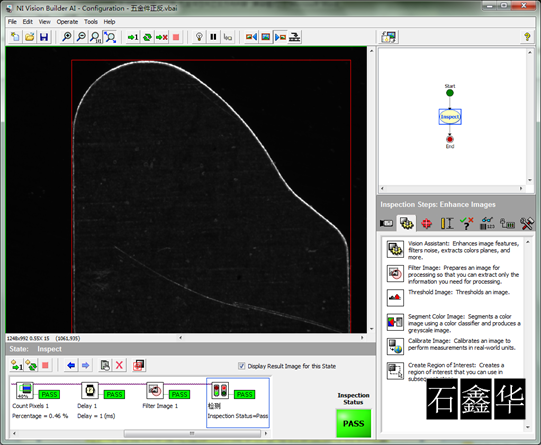Click the Inspect state node in diagram

point(450,117)
